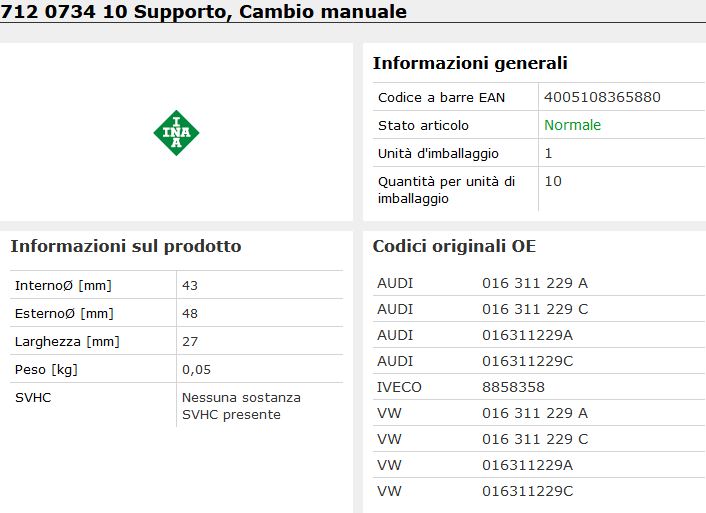706x513 pixels.
Task: Click the VW 016 311 229 A code
Action: 534,413
